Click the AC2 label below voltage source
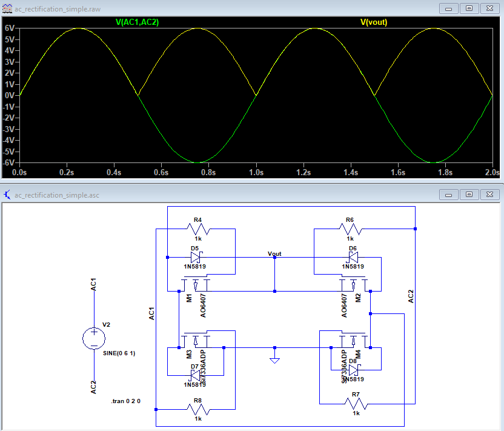Screen dimensions: 504x431 93,387
